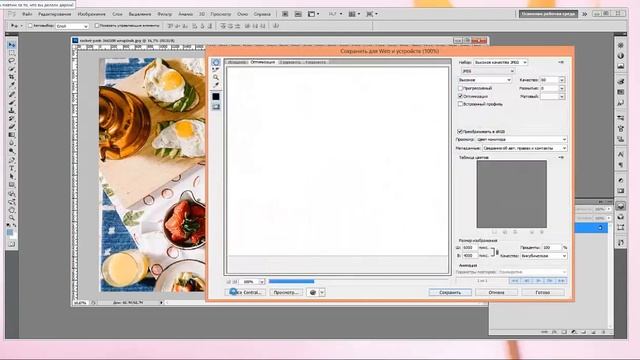Disable the Оптимизация checkbox
This screenshot has width=640, height=360.
coord(460,96)
